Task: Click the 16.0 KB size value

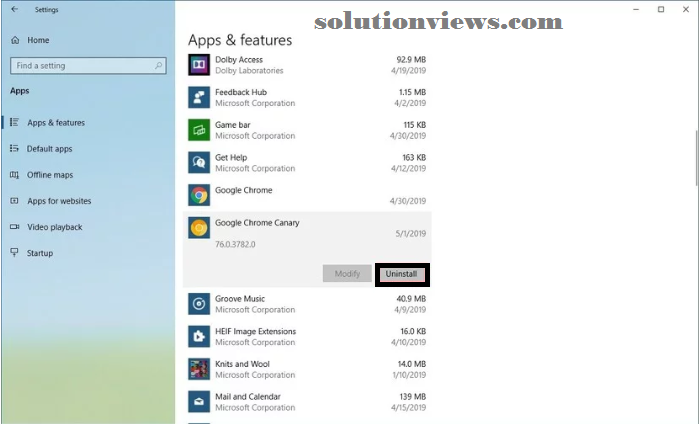Action: [413, 331]
